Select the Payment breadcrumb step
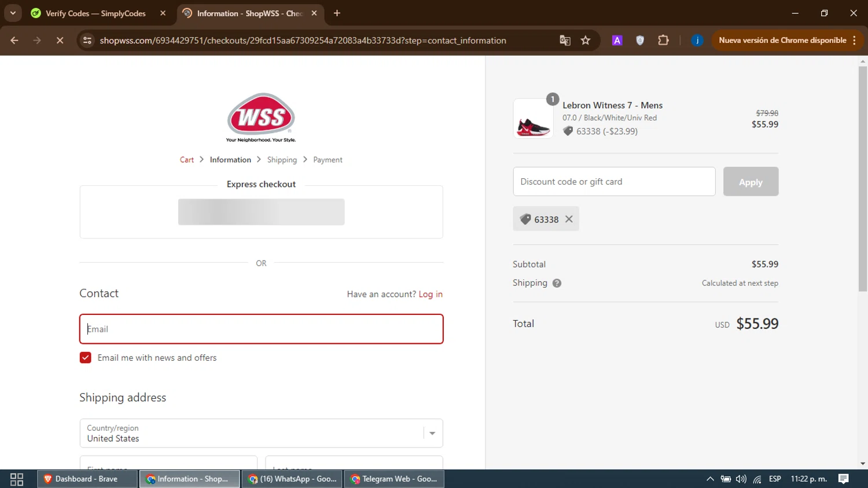 (328, 160)
